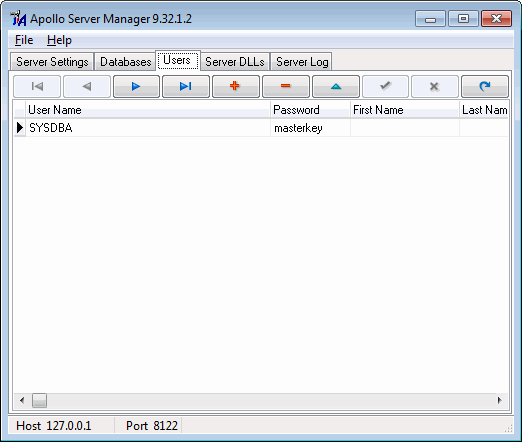
Task: Open the File menu
Action: pos(24,40)
